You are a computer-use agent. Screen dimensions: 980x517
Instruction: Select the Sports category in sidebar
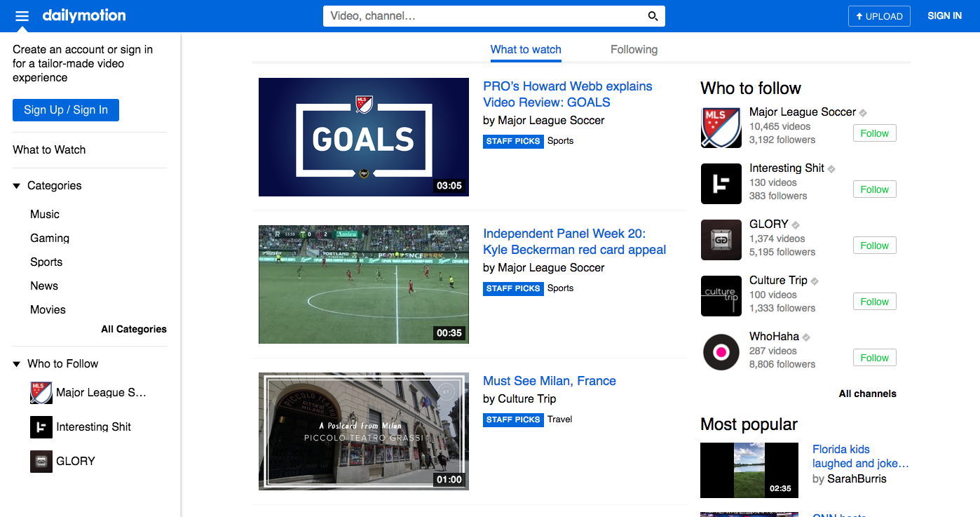[x=46, y=262]
